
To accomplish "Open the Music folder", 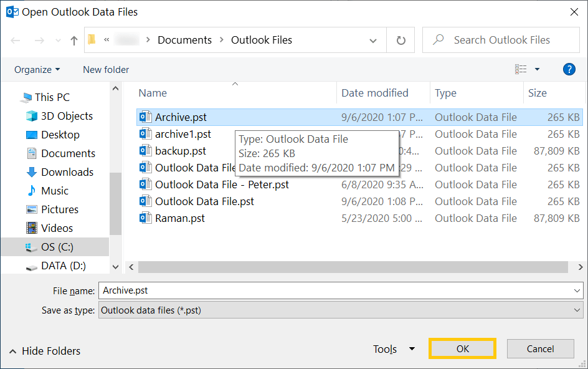I will coord(54,191).
